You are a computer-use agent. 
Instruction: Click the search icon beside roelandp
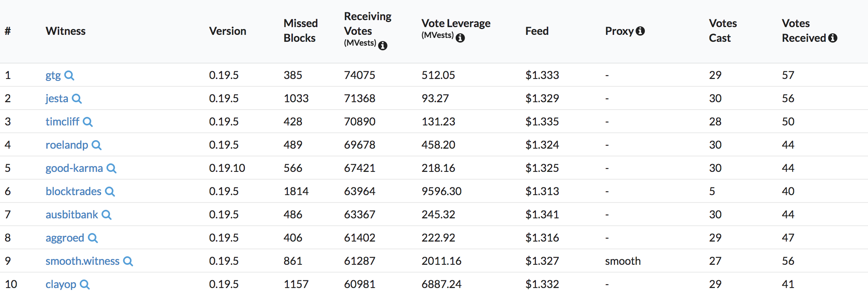tap(96, 145)
